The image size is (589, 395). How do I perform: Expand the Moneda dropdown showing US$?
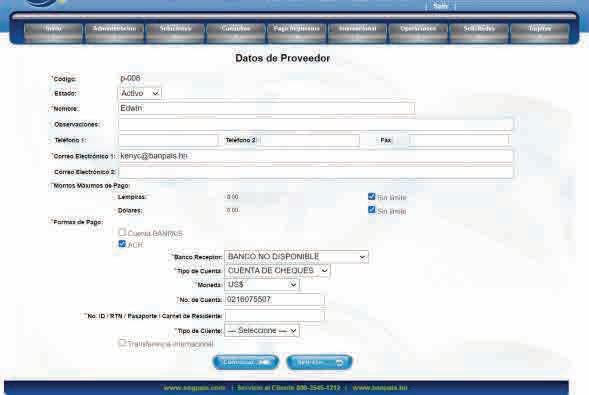pos(261,285)
